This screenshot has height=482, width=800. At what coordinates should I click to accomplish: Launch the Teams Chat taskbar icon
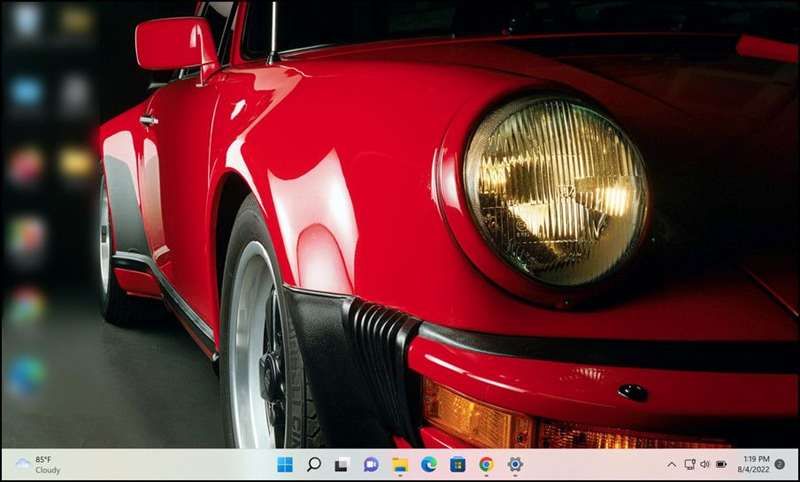click(x=371, y=464)
